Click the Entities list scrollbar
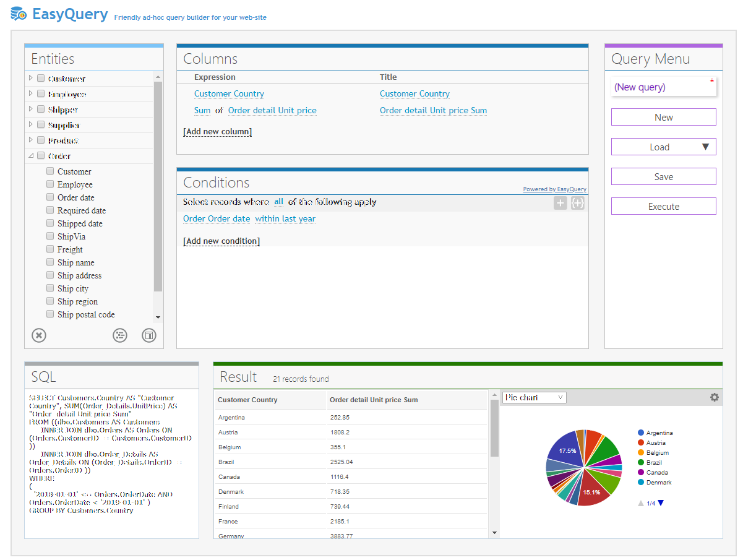This screenshot has width=743, height=560. pyautogui.click(x=158, y=186)
